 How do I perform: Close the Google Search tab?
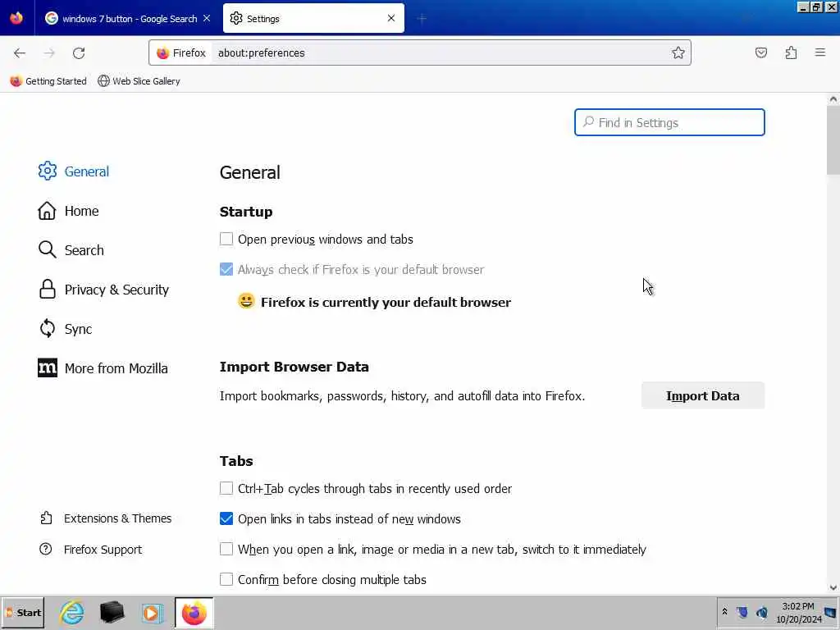point(207,18)
